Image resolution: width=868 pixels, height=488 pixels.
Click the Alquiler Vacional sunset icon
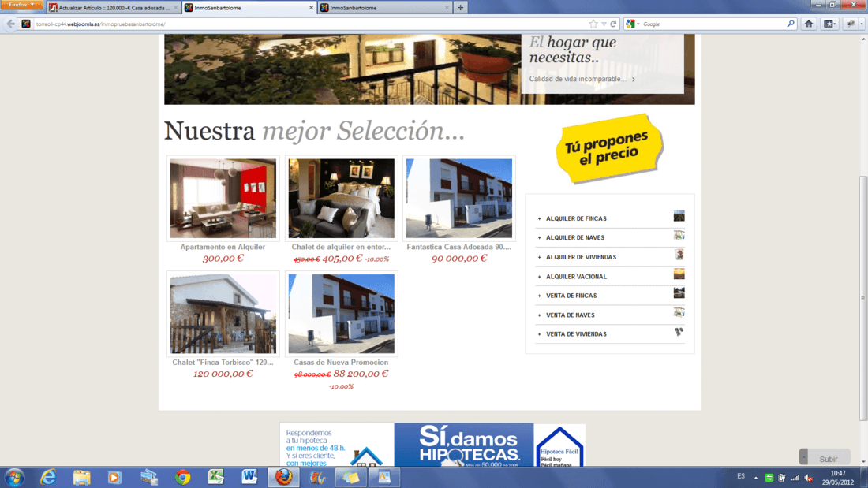point(679,274)
